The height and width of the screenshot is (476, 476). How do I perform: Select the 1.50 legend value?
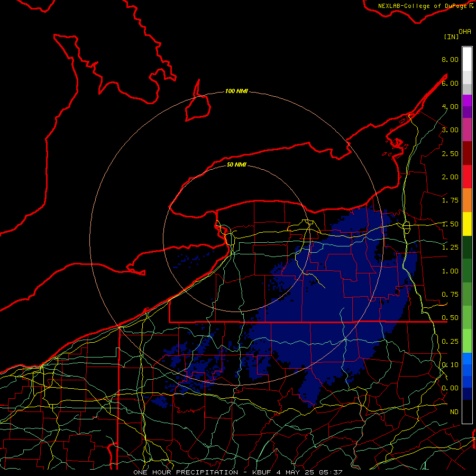click(x=450, y=224)
